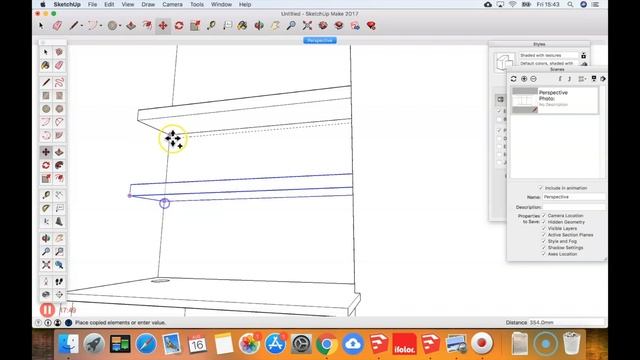Pick the Rectangle tool in left palette

coord(46,96)
